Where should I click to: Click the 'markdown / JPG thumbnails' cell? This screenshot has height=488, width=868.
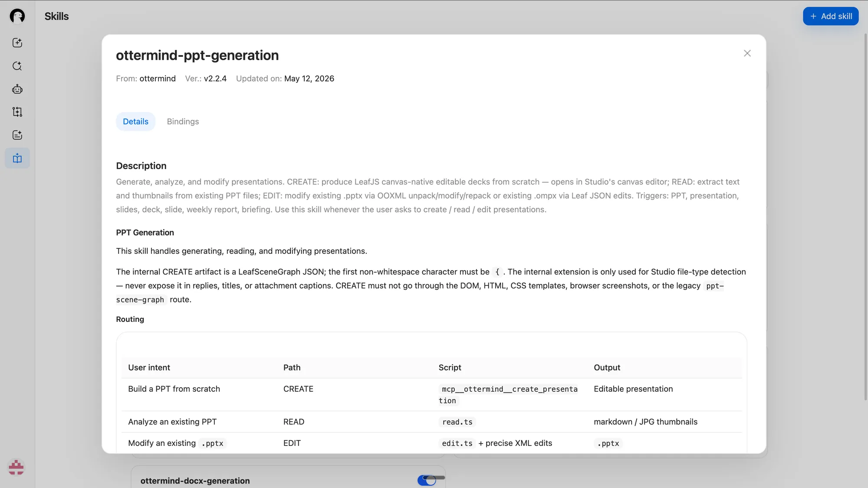645,422
